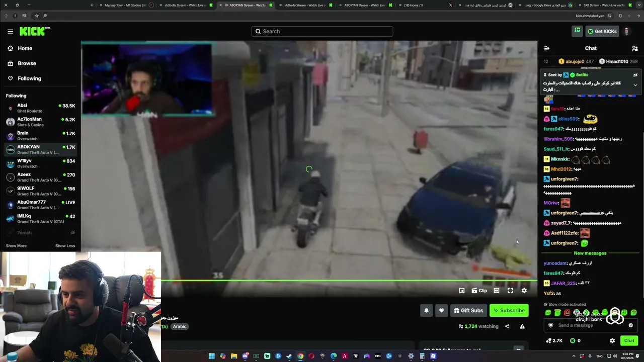Click the KICKs balance icon

(x=573, y=341)
